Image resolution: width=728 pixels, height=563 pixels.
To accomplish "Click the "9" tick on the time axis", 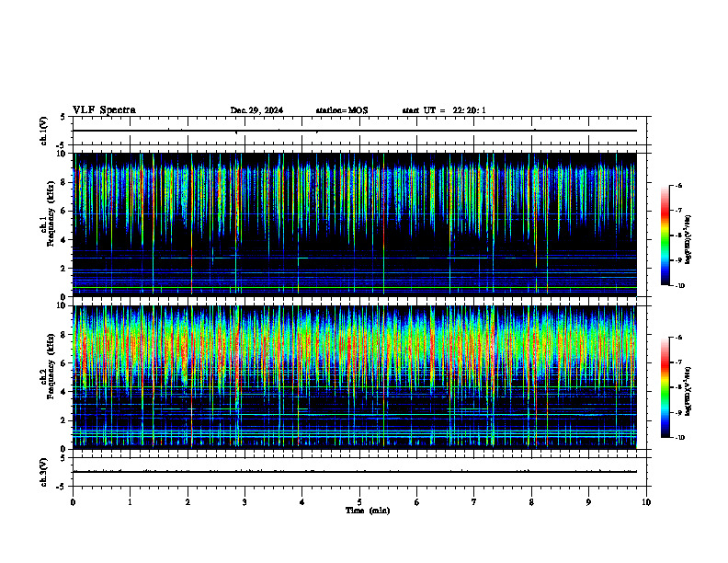I will (x=588, y=502).
